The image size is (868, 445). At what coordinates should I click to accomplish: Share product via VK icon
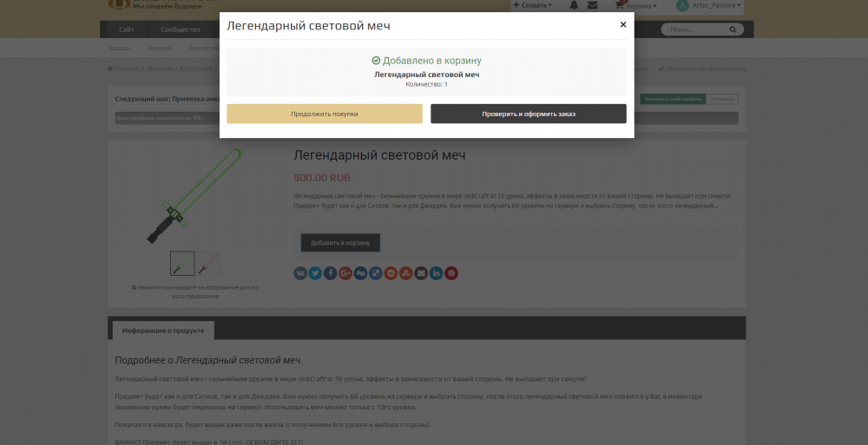coord(300,273)
